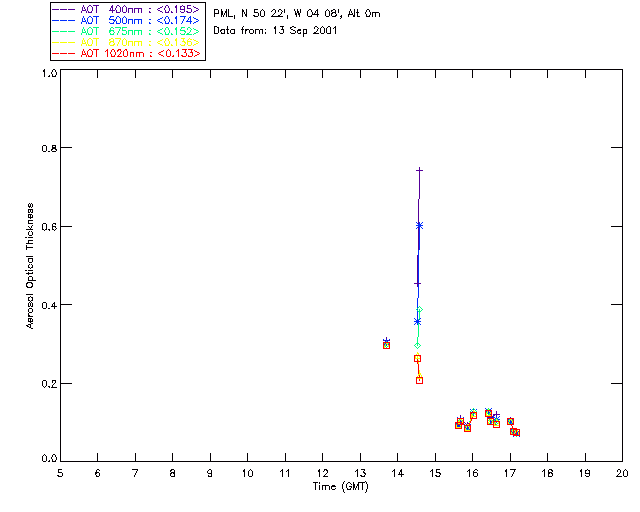Click the 'Data from: 13 Sep 2001' label

pos(275,31)
